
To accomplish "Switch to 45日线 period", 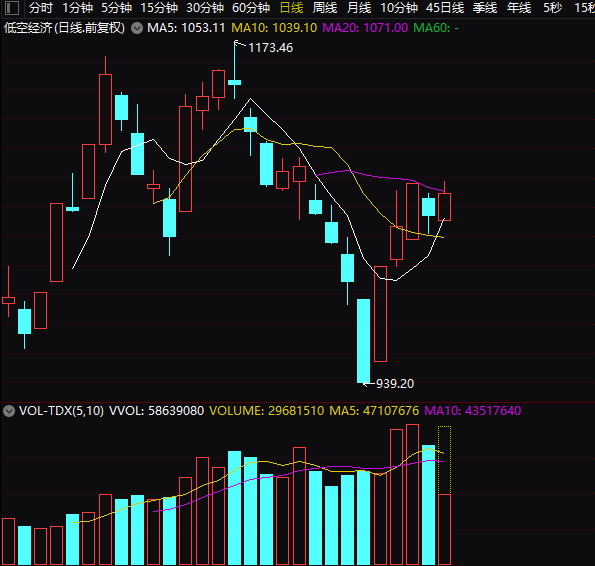I will (445, 8).
